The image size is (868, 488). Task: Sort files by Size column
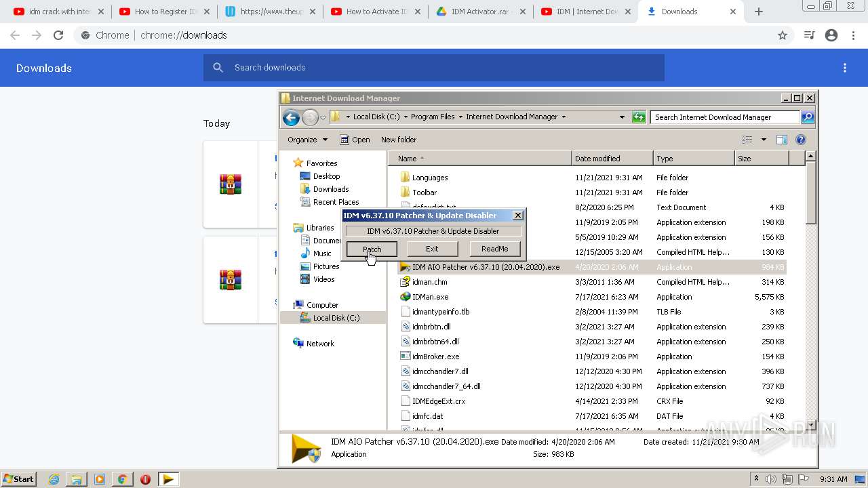(762, 159)
